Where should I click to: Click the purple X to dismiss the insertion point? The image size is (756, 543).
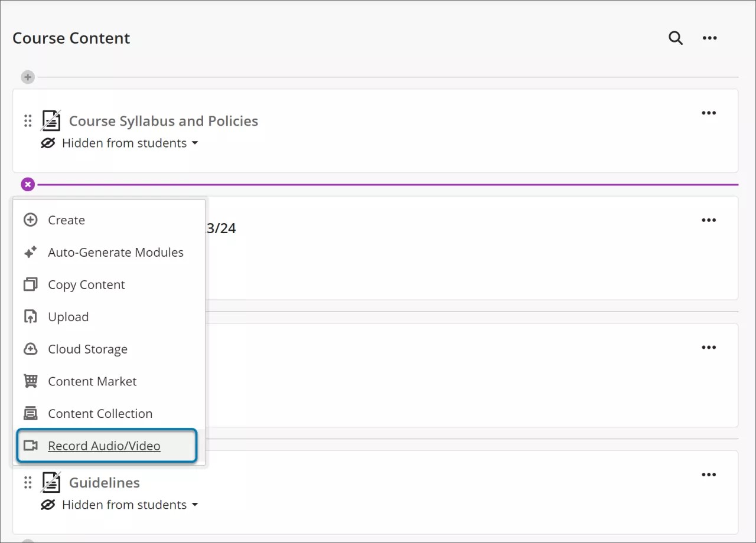(x=27, y=184)
